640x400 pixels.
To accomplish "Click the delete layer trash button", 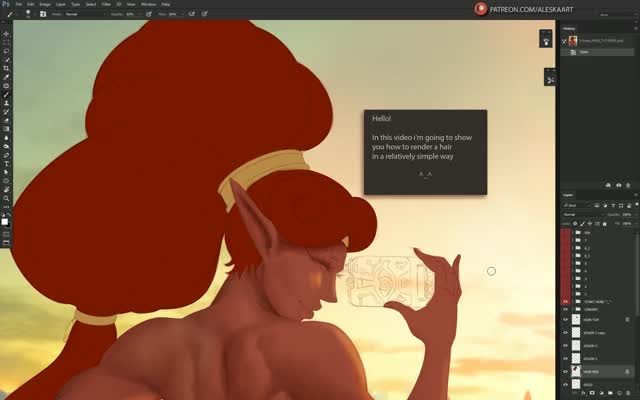I will 628,393.
